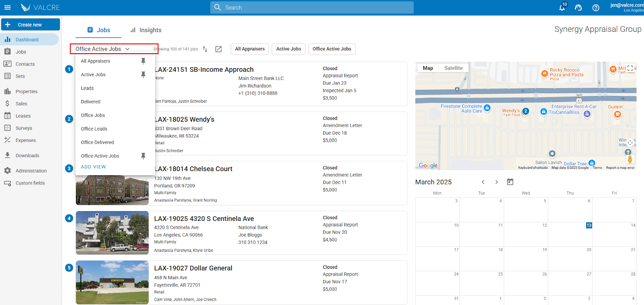The image size is (644, 305).
Task: Open the support headset icon
Action: tap(578, 8)
